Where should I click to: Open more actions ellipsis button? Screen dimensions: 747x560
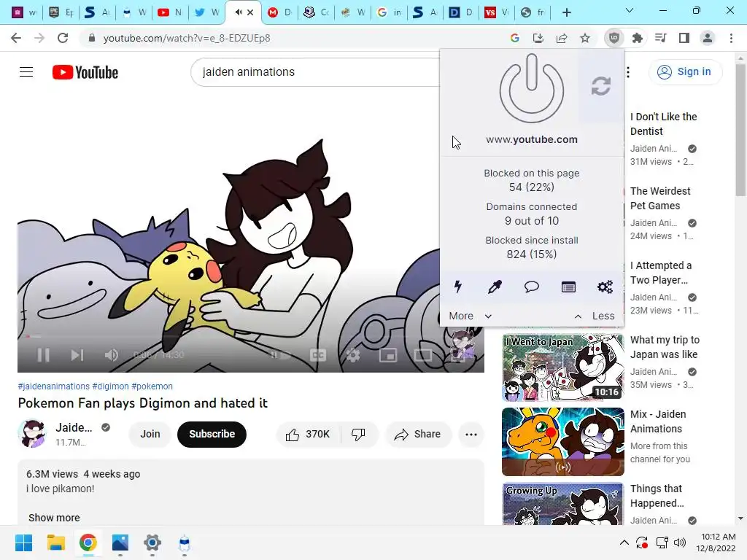[471, 434]
